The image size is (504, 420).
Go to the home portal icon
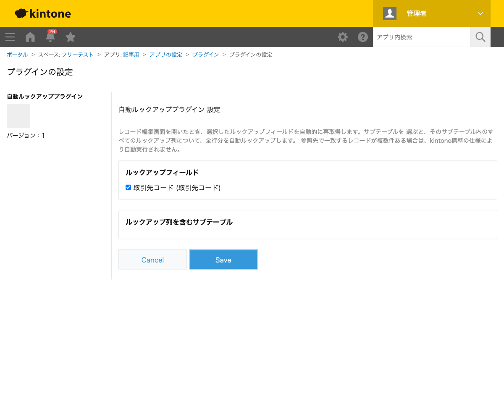tap(30, 37)
